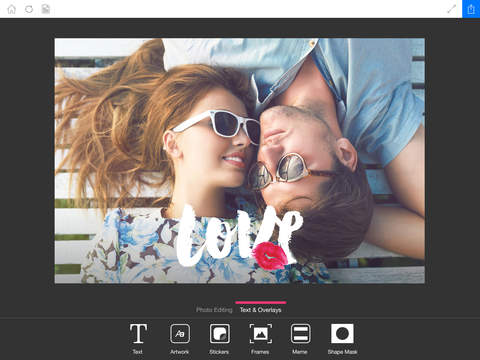Open the Meme tool
Viewport: 480px width, 360px height.
pos(300,338)
